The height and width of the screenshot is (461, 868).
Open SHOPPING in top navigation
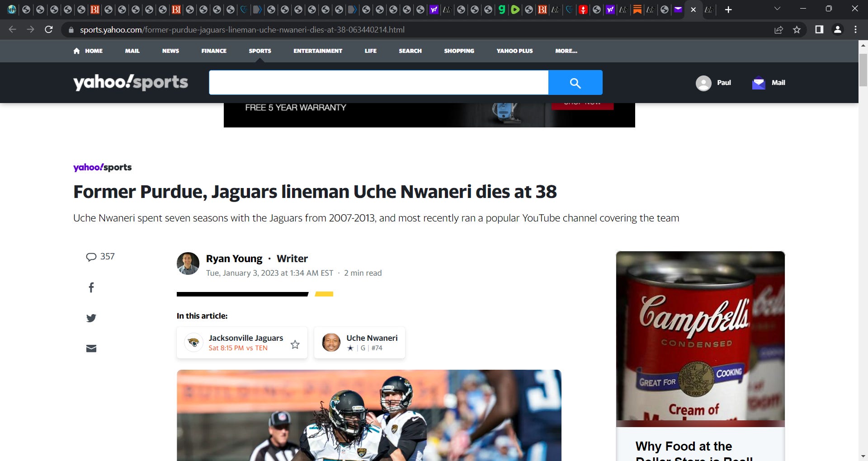[459, 51]
